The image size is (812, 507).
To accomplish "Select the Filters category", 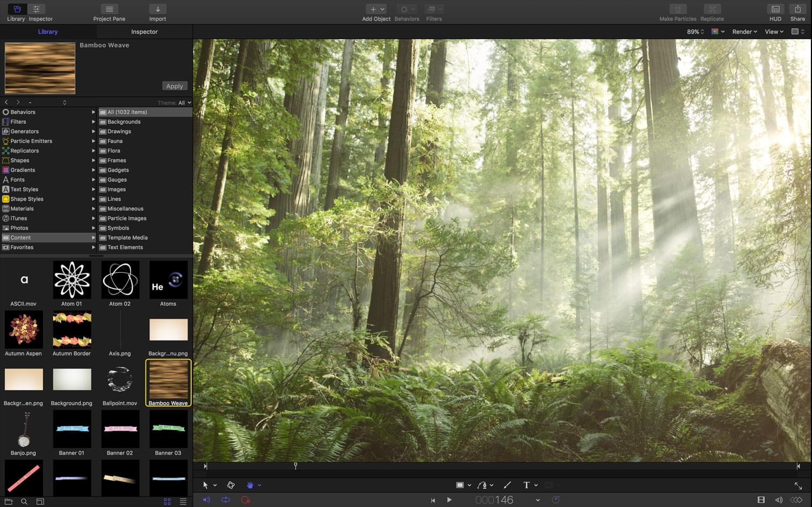I will [48, 122].
